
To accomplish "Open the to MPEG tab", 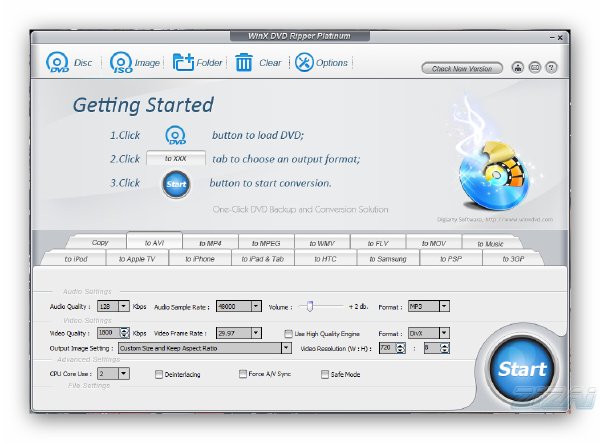I will click(266, 243).
